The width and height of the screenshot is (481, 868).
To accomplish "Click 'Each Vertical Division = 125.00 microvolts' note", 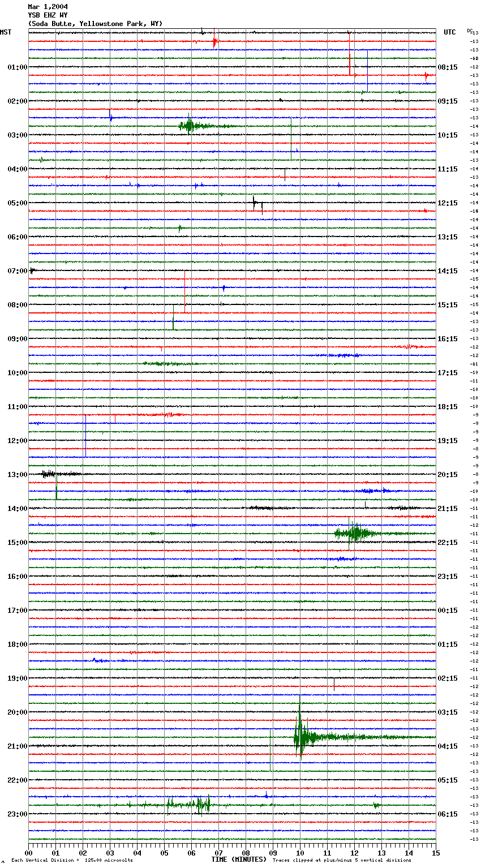I will (72, 861).
